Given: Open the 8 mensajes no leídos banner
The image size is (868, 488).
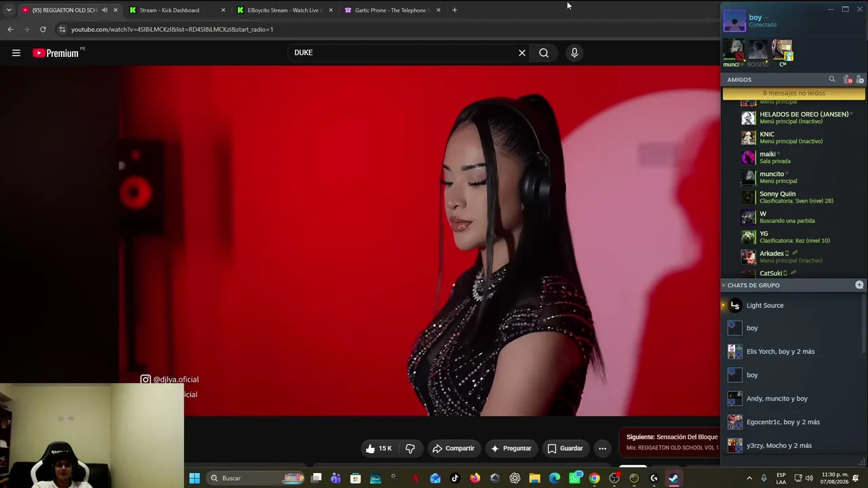Looking at the screenshot, I should click(x=793, y=93).
